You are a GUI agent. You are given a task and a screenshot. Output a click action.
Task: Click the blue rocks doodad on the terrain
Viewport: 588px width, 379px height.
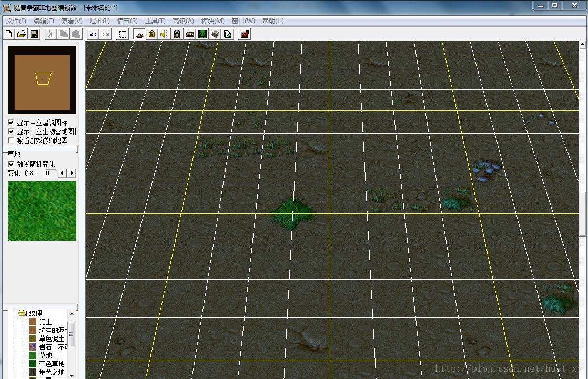tap(486, 170)
